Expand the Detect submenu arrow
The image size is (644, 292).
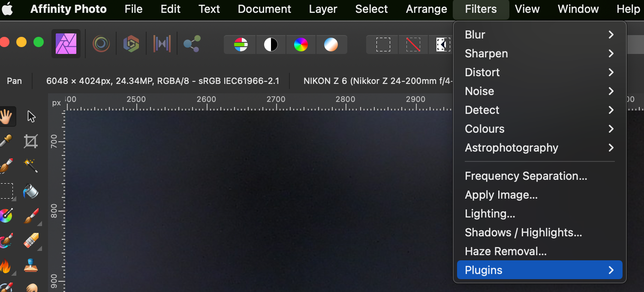pos(611,110)
